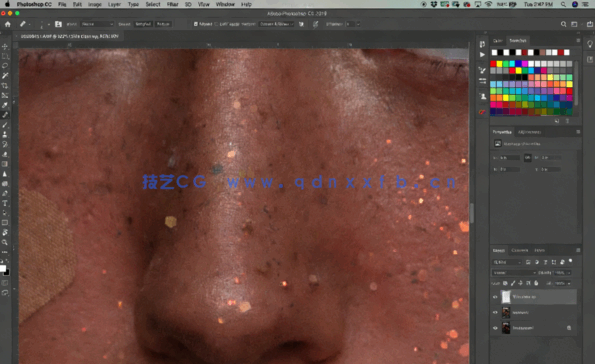Click the foreground color box
The width and height of the screenshot is (595, 364).
(3, 269)
